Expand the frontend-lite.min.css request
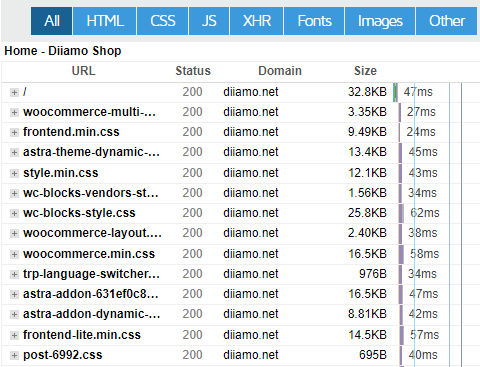Viewport: 480px width, 367px height. 14,335
